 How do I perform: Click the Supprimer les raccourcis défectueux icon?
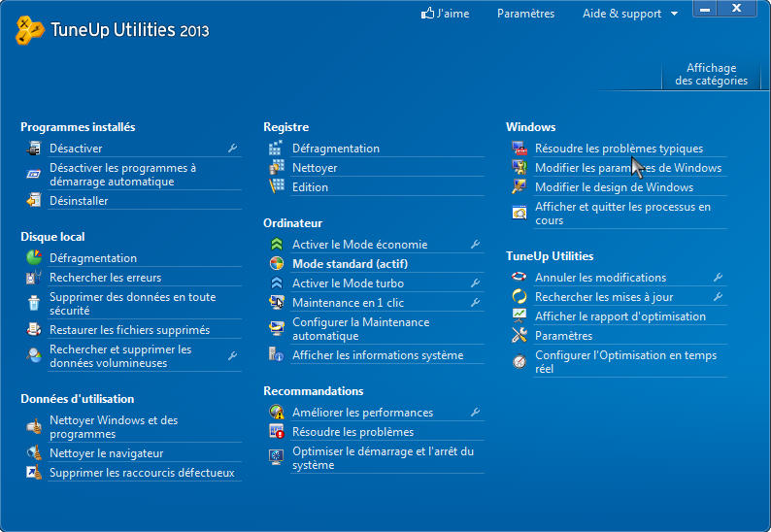(x=33, y=472)
